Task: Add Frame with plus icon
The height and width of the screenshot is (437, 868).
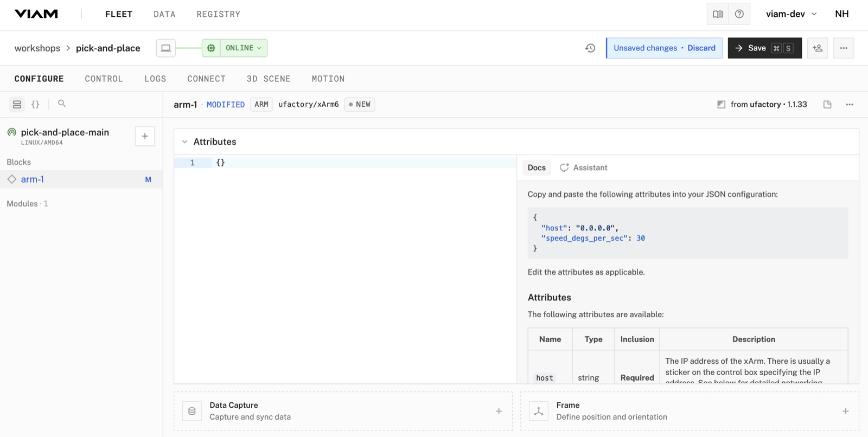Action: (x=845, y=411)
